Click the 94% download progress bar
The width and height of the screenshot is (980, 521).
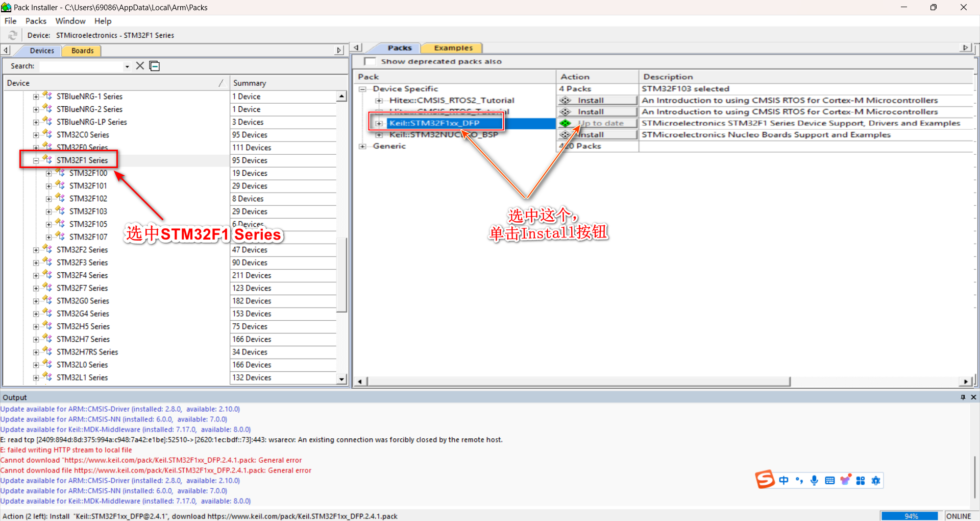911,516
